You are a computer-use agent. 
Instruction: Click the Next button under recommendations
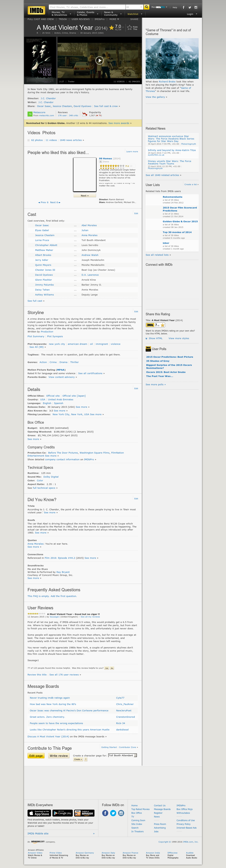point(85,195)
